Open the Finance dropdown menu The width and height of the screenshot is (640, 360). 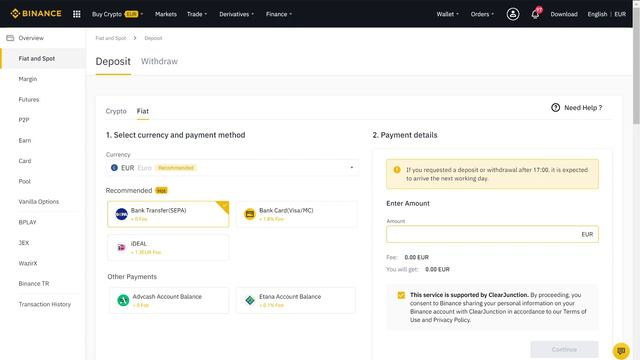click(x=279, y=14)
